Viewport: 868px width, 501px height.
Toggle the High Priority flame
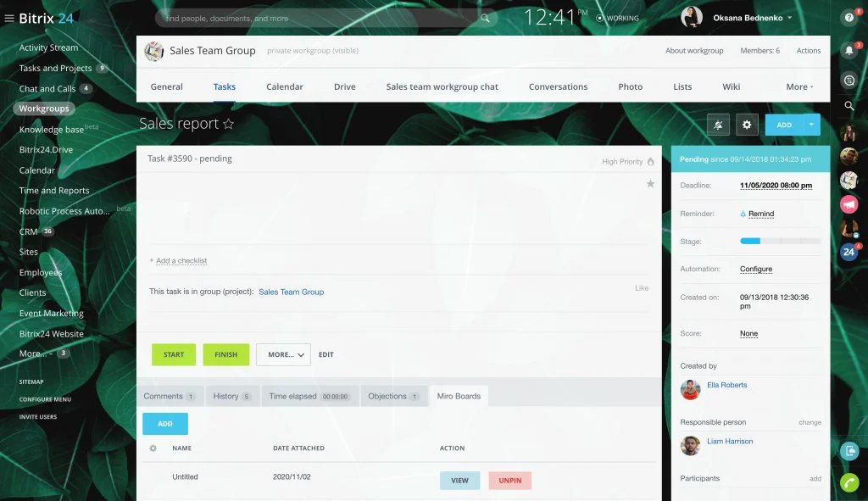(x=651, y=161)
